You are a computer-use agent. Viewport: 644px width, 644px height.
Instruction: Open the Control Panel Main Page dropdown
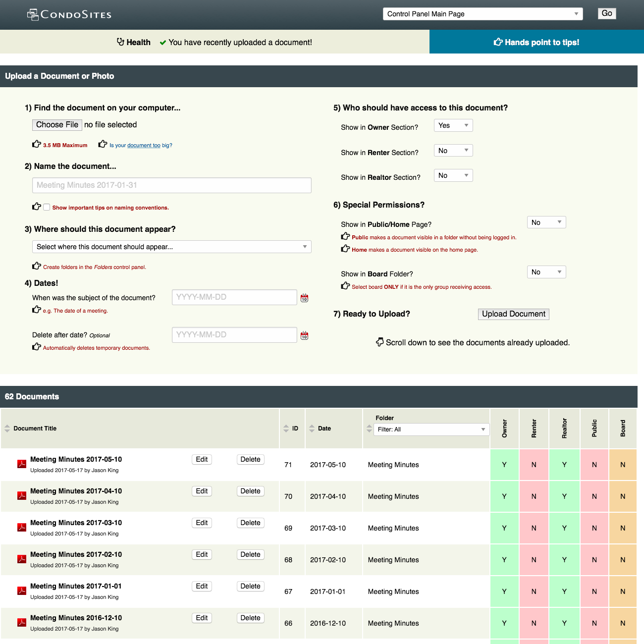(483, 14)
